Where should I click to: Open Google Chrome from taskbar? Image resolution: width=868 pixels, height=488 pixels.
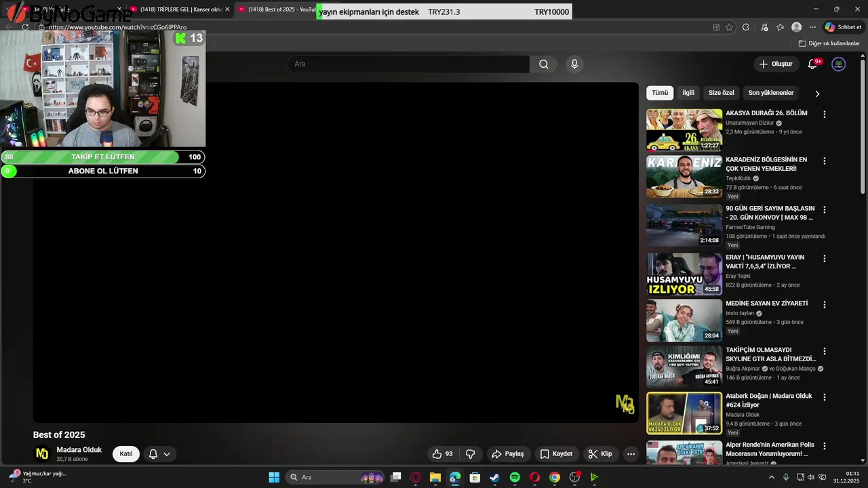[555, 477]
